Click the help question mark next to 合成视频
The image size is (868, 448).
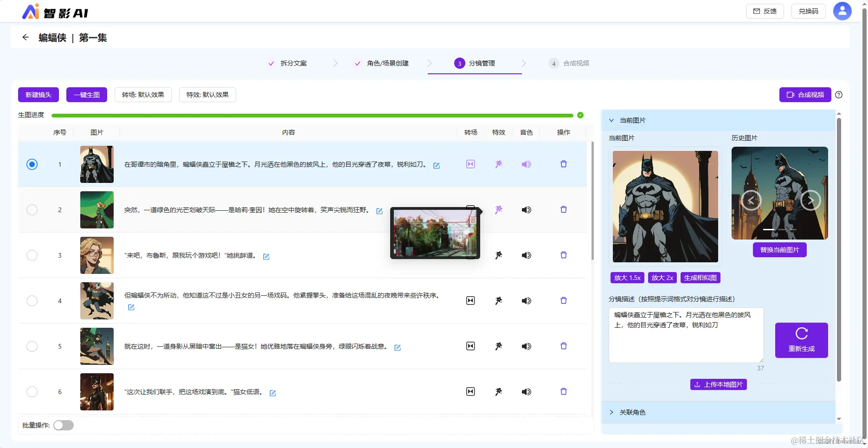point(839,95)
